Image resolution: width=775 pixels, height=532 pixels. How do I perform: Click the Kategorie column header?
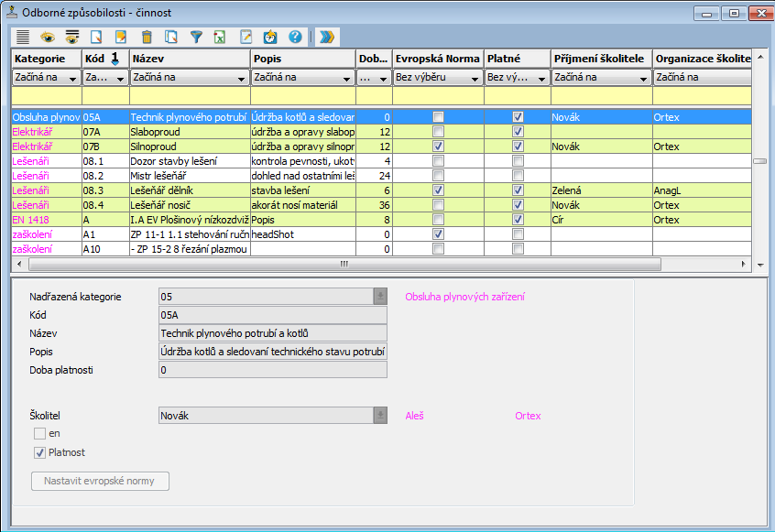point(46,59)
